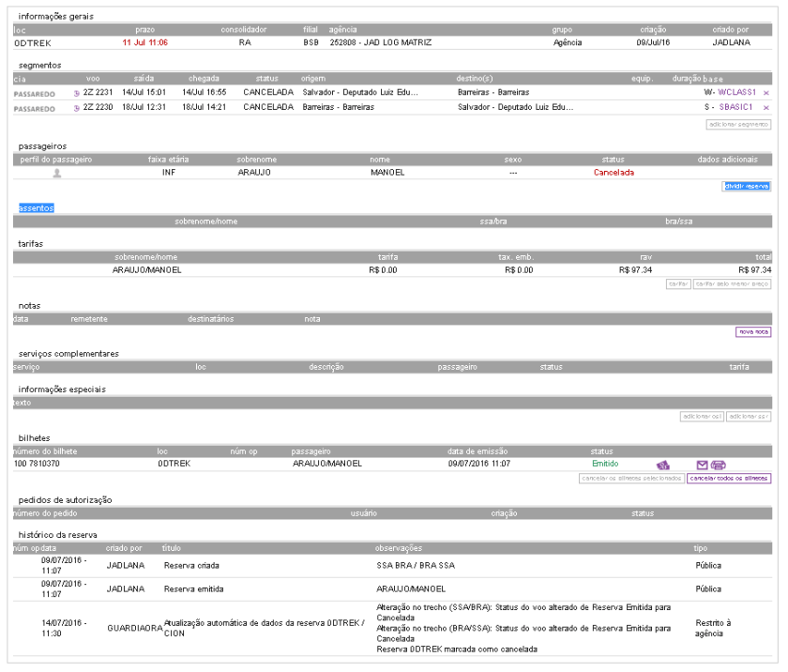Open the passenger profile avatar icon
The height and width of the screenshot is (672, 788).
pos(57,174)
